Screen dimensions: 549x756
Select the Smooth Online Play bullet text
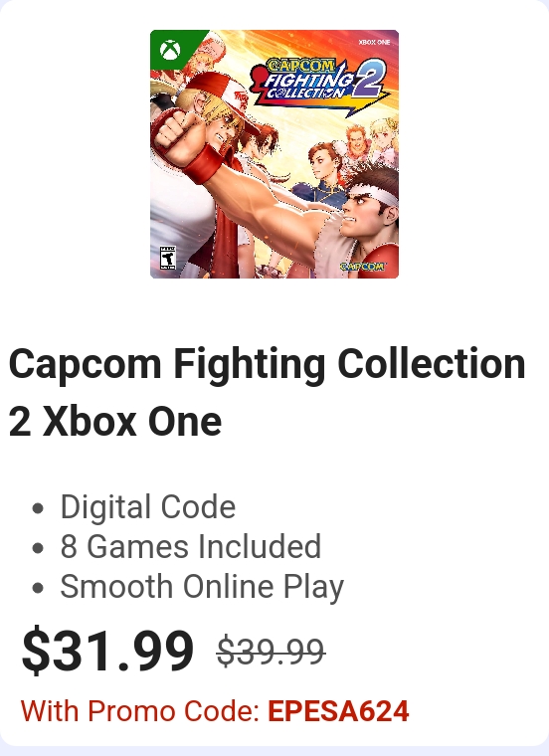click(202, 587)
